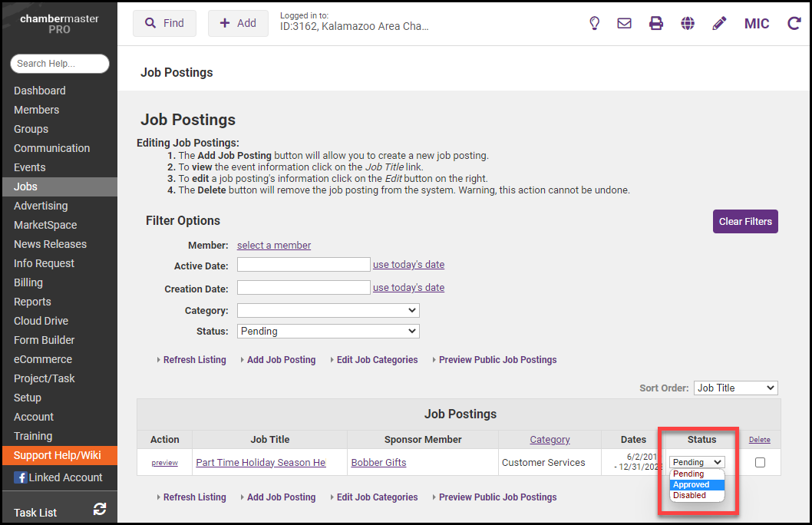Viewport: 812px width, 525px height.
Task: Click the globe icon in header
Action: (x=688, y=23)
